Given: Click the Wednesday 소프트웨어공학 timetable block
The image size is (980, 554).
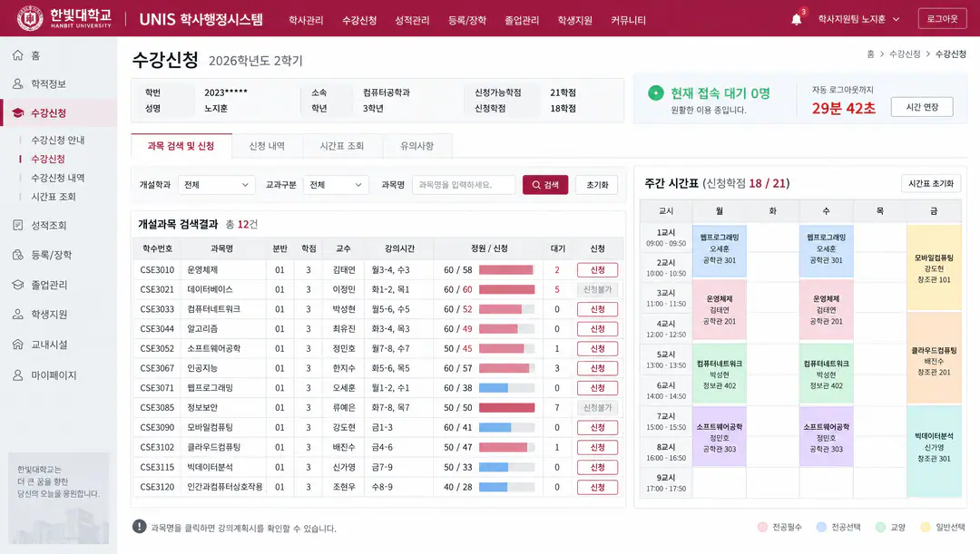Looking at the screenshot, I should pyautogui.click(x=827, y=436).
